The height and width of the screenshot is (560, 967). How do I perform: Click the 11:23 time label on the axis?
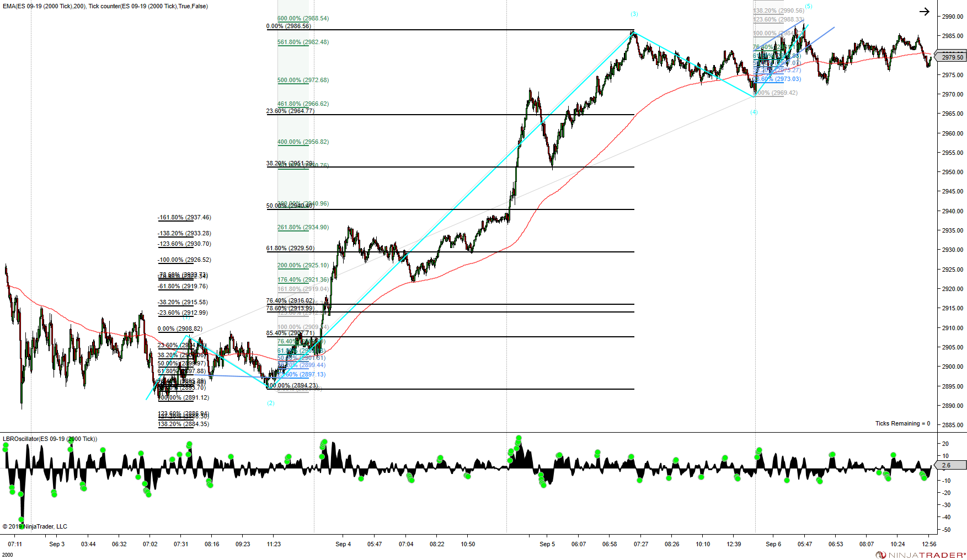pos(274,544)
